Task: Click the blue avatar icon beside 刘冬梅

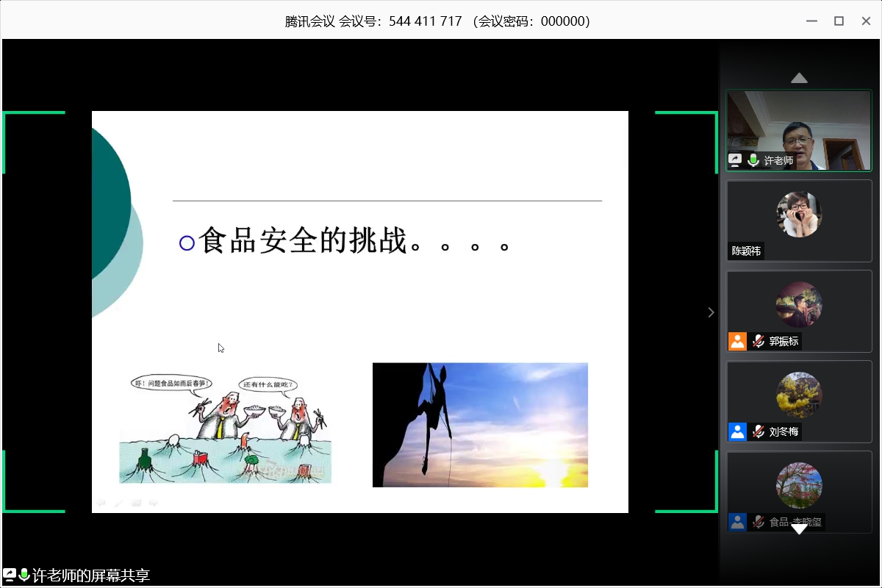Action: coord(737,431)
